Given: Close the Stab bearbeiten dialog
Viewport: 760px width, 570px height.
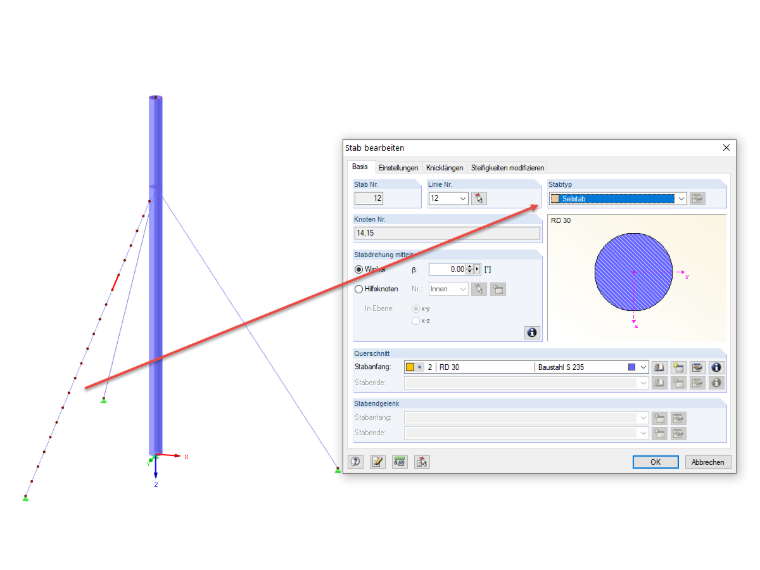Looking at the screenshot, I should coord(726,148).
